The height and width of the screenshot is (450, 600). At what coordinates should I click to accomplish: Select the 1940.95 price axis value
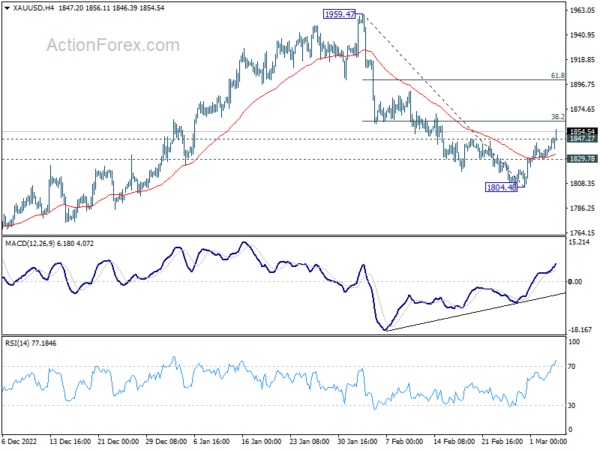[x=582, y=35]
